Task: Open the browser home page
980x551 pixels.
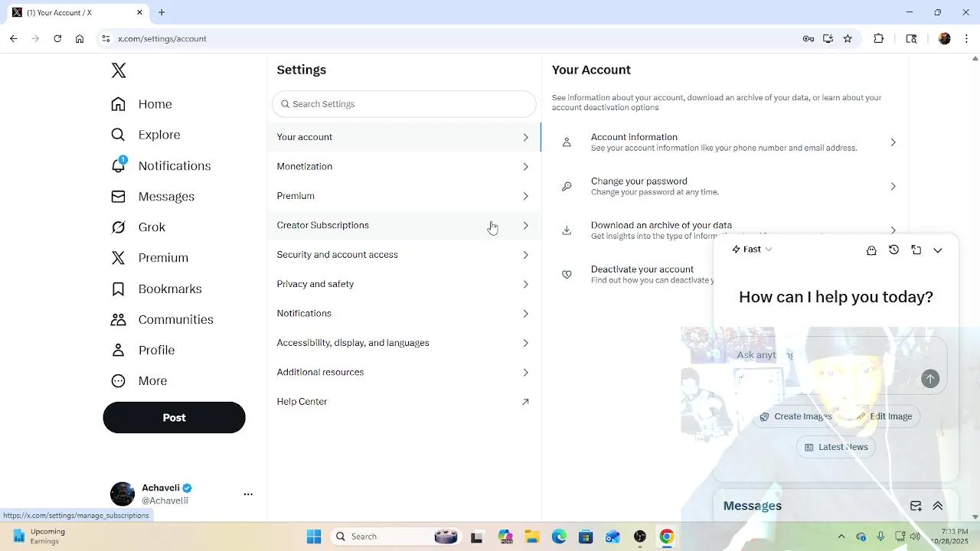Action: [x=80, y=38]
